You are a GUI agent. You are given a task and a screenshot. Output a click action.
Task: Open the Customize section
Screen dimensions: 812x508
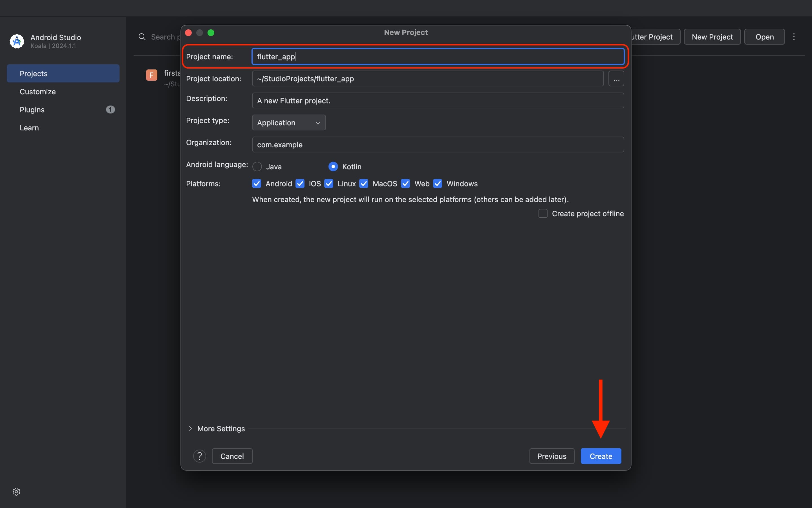pos(63,92)
